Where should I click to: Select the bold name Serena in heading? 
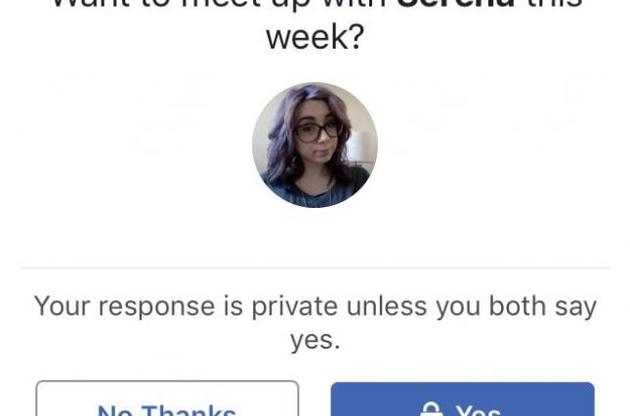click(456, 4)
